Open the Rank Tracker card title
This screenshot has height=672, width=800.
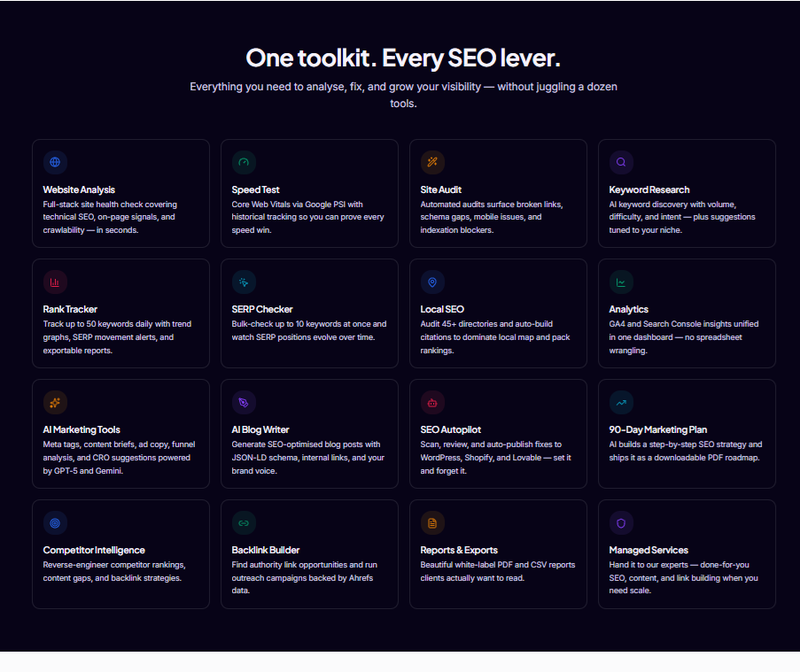click(70, 310)
